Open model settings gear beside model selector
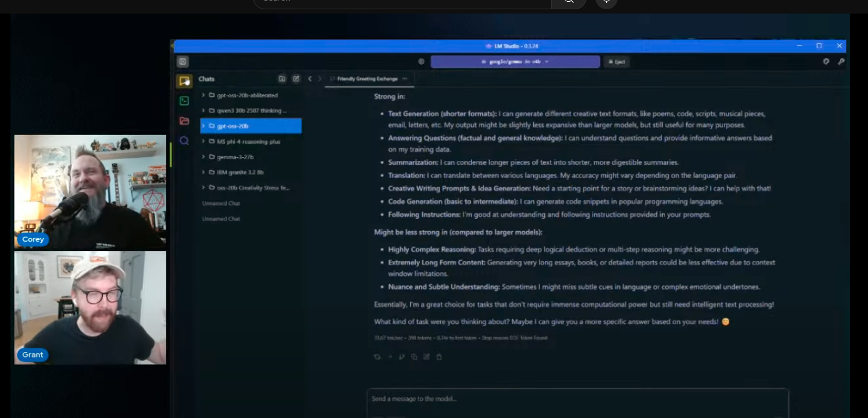868x418 pixels. point(421,62)
